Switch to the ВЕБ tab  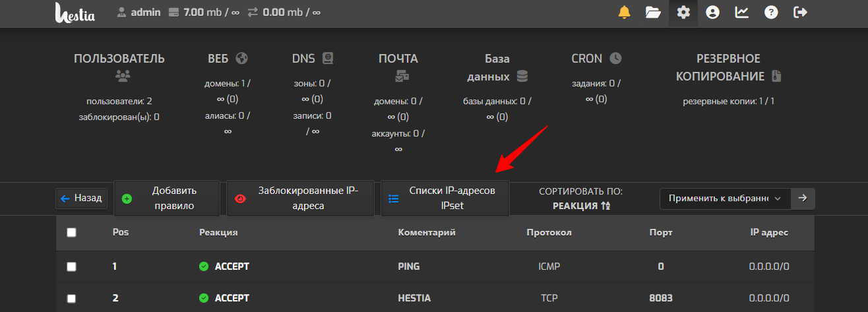(228, 59)
